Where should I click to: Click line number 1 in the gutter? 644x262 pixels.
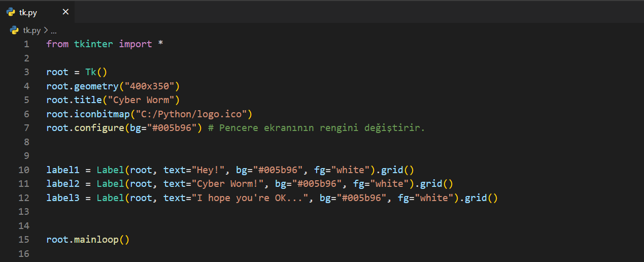26,44
